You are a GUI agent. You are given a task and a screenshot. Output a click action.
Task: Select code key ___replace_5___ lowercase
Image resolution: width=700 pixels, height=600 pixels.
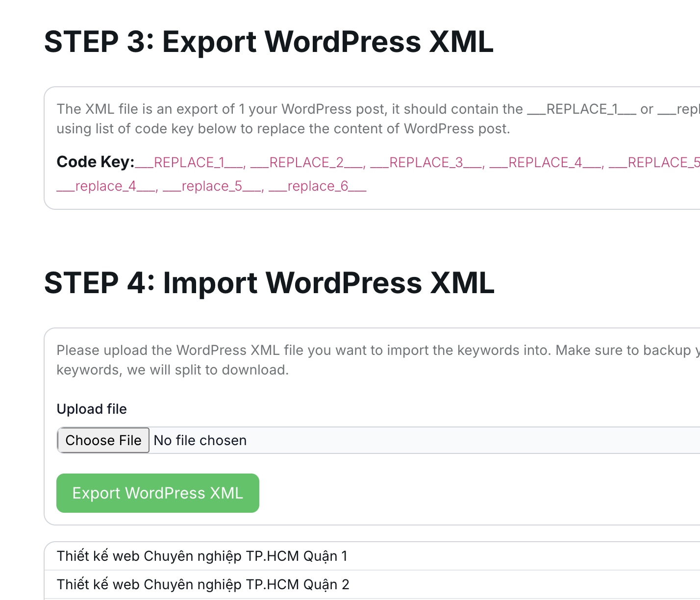pos(212,187)
